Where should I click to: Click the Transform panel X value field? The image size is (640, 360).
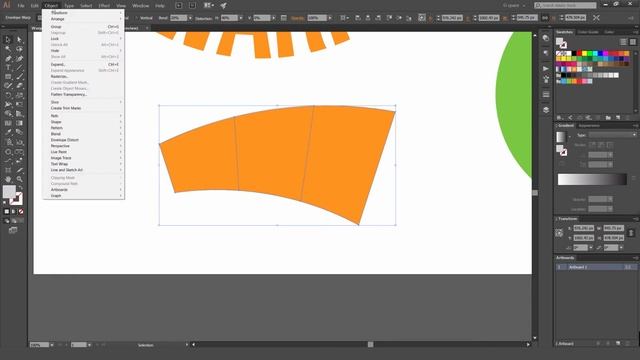pos(583,228)
